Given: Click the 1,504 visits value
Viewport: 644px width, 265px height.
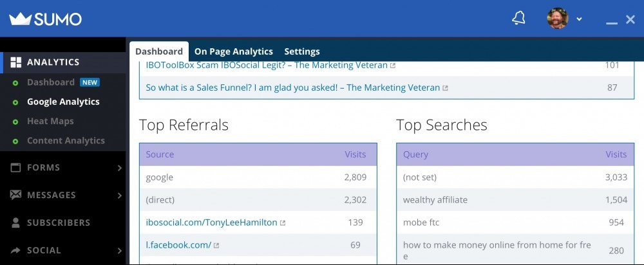Looking at the screenshot, I should point(616,200).
